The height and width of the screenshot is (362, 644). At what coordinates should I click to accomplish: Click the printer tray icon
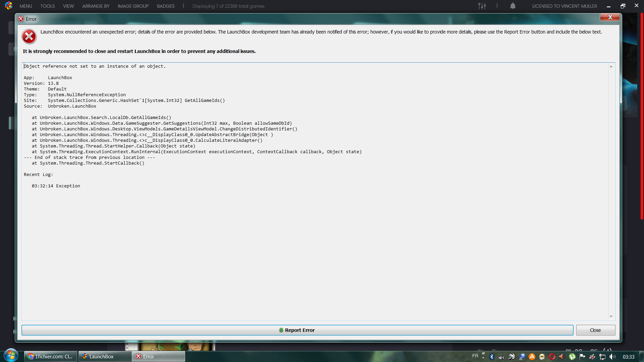[x=512, y=357]
